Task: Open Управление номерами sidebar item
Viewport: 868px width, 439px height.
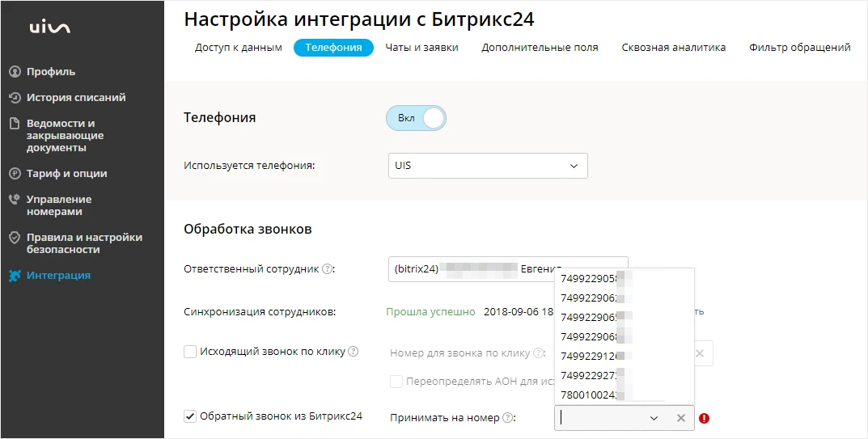Action: click(x=59, y=205)
